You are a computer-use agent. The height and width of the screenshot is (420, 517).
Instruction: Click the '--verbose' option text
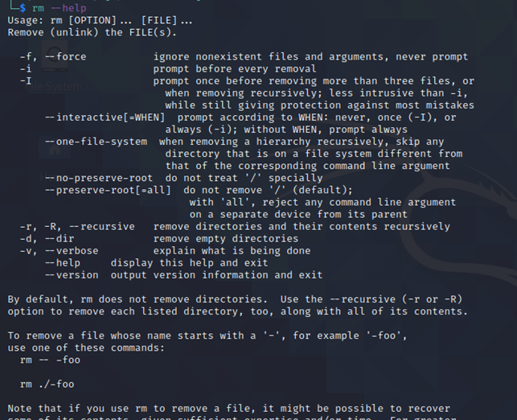click(72, 251)
